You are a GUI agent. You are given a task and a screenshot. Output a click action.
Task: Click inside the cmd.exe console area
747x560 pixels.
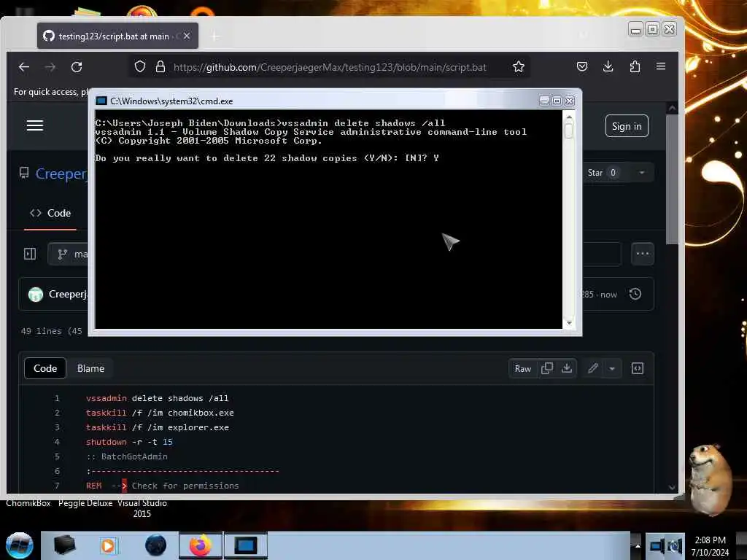(x=328, y=219)
